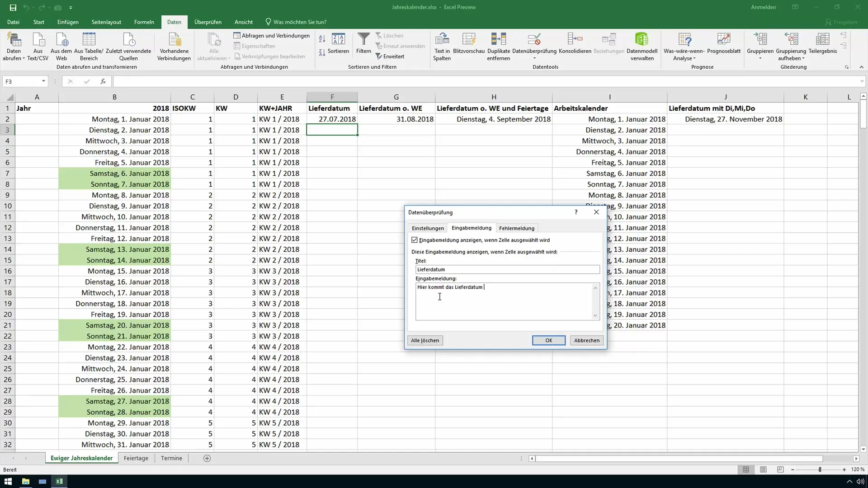This screenshot has width=868, height=488.
Task: Switch to Fehlermeldung tab in dialog
Action: 516,228
